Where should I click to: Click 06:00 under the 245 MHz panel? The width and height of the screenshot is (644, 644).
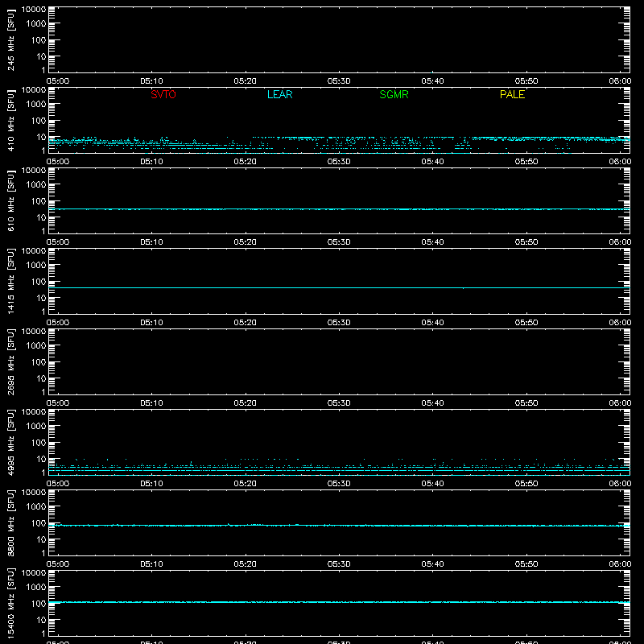pos(620,81)
